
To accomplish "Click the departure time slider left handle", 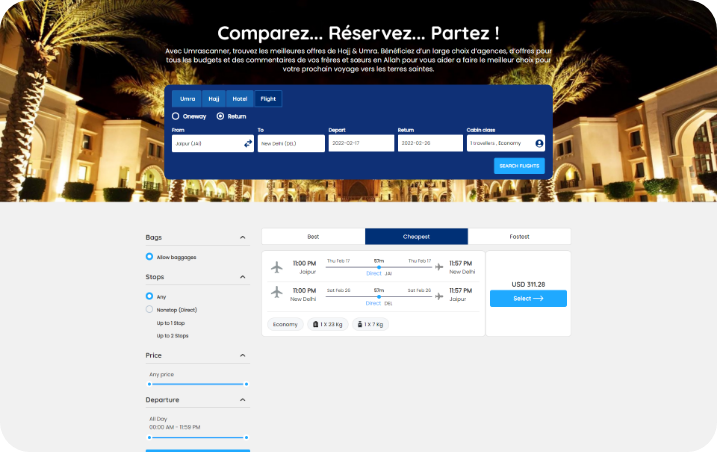I will tap(150, 437).
